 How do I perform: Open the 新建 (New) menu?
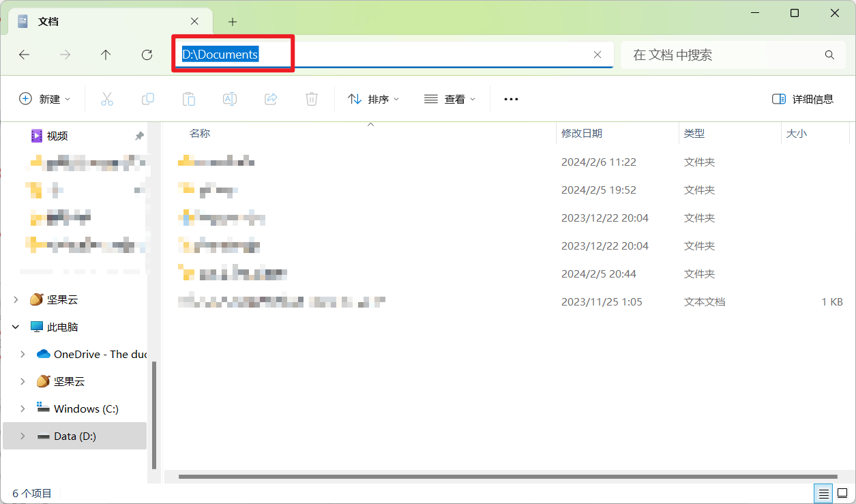coord(45,99)
